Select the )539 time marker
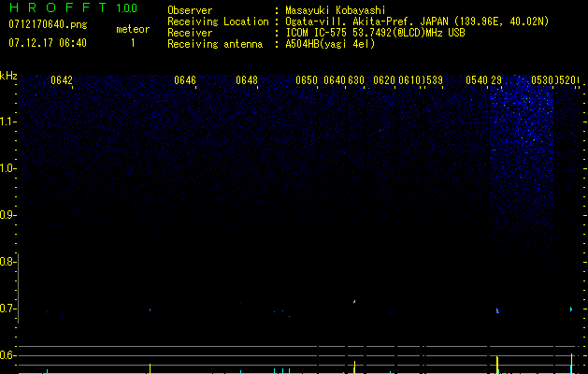The height and width of the screenshot is (374, 588). click(x=432, y=80)
